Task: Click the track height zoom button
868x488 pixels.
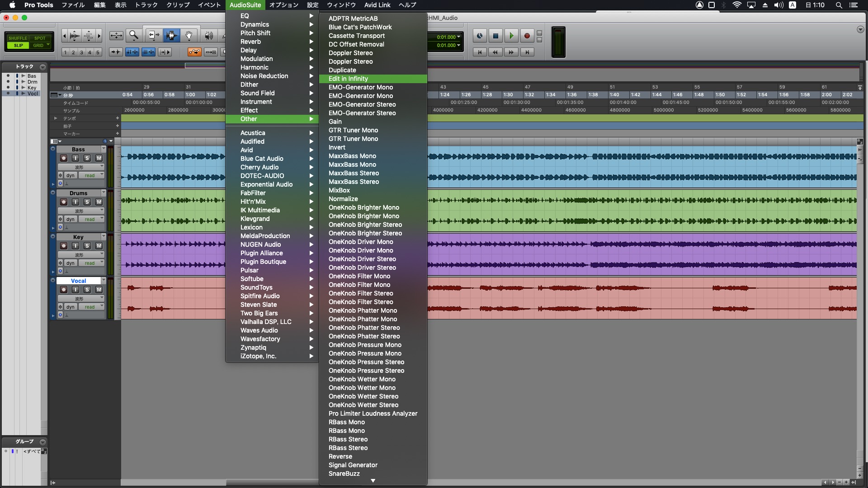Action: (x=89, y=36)
